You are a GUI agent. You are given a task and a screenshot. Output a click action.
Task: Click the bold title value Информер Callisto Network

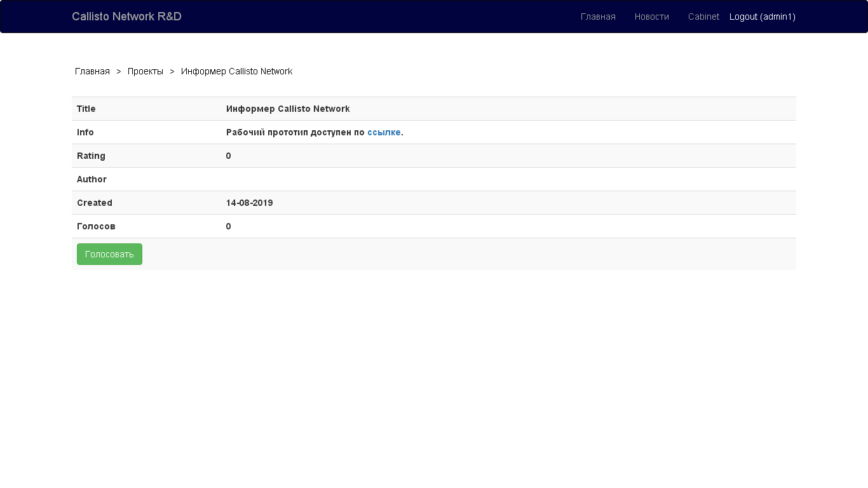288,109
